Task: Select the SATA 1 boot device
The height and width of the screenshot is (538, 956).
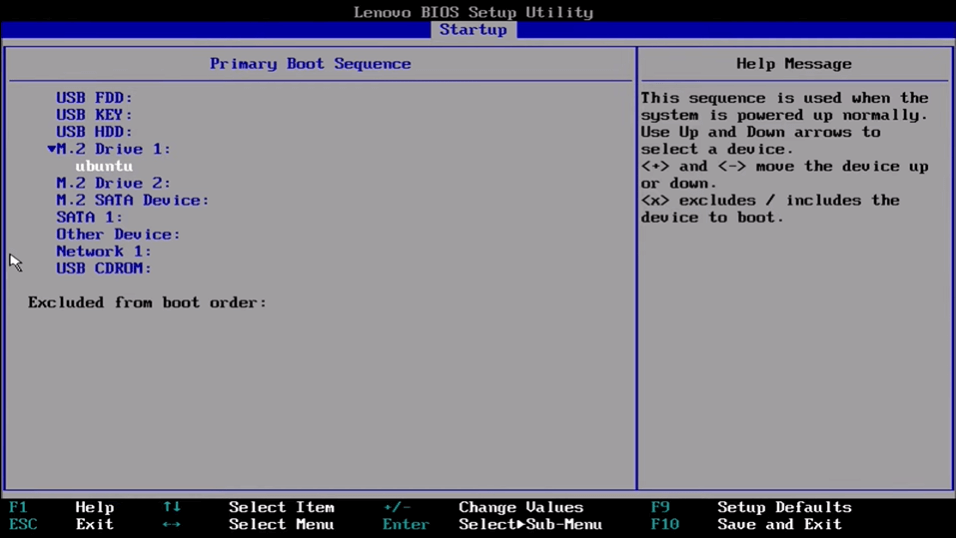Action: pyautogui.click(x=89, y=217)
